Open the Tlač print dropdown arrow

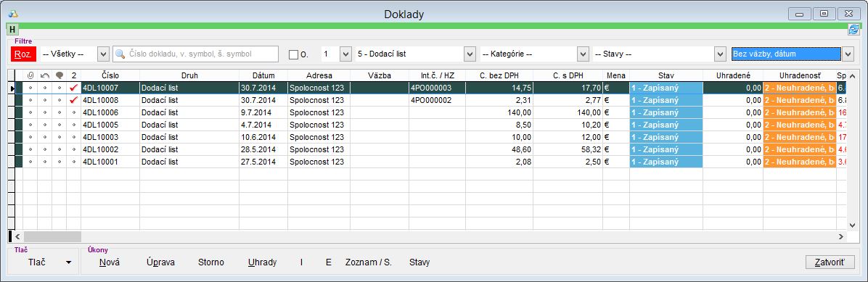click(x=69, y=262)
